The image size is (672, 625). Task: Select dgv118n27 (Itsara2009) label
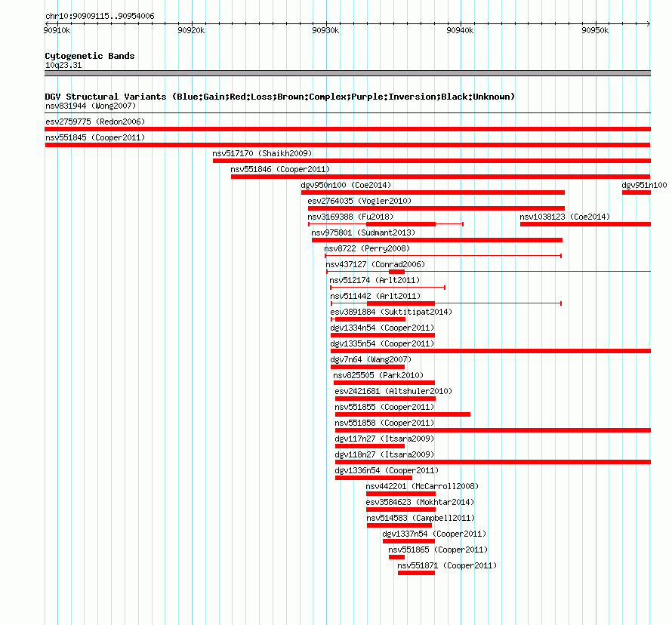pyautogui.click(x=384, y=454)
